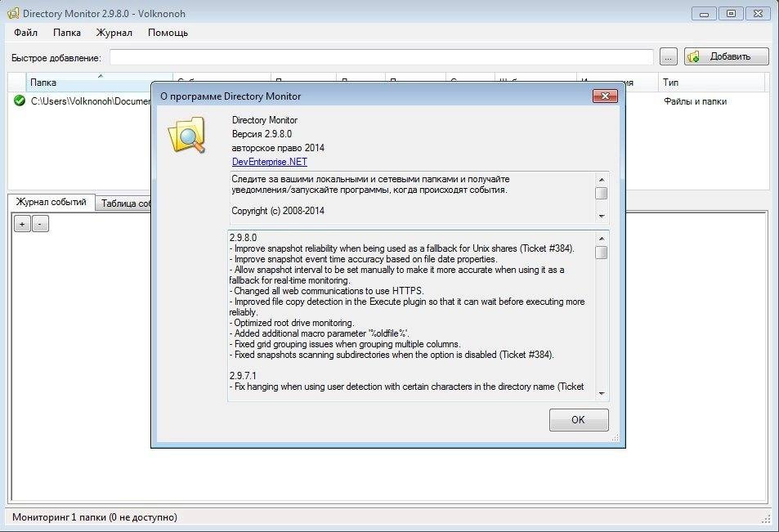Screen dimensions: 779x532
Task: Click 'Changed all web communications to use HTTPS' line
Action: point(326,291)
